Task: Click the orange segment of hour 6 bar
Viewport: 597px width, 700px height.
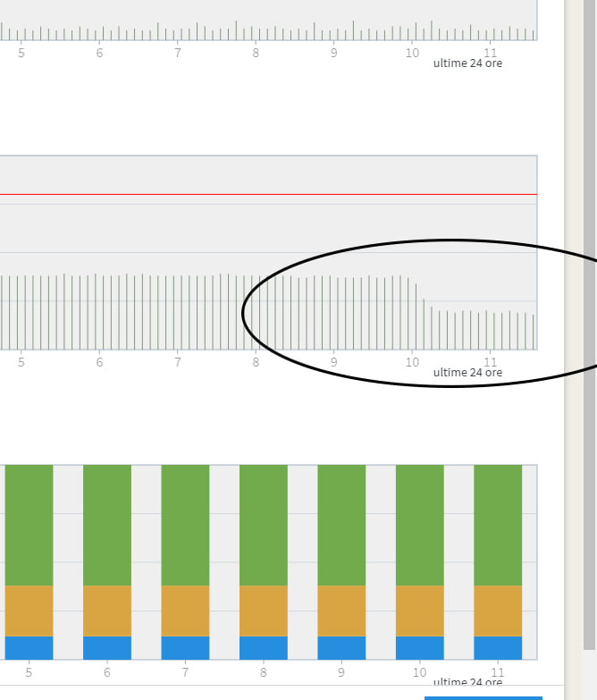Action: 107,611
